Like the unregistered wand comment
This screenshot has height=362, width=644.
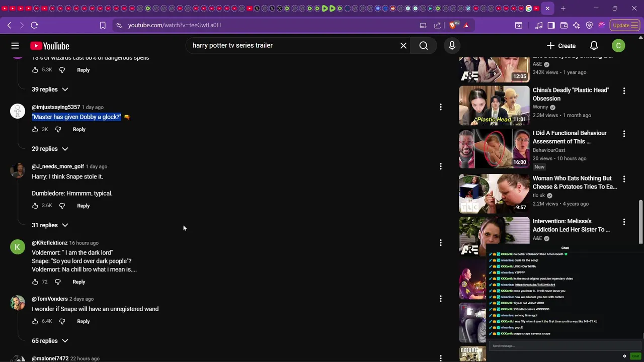(35, 321)
